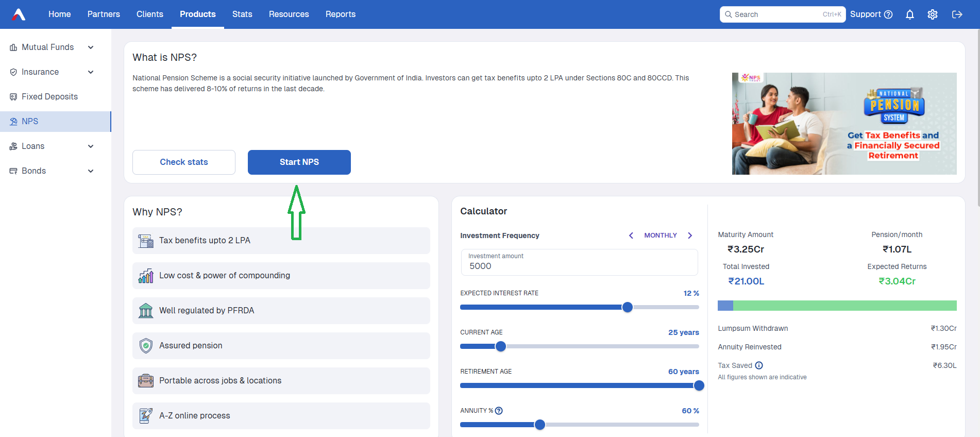980x437 pixels.
Task: Click the Start NPS button
Action: 299,162
